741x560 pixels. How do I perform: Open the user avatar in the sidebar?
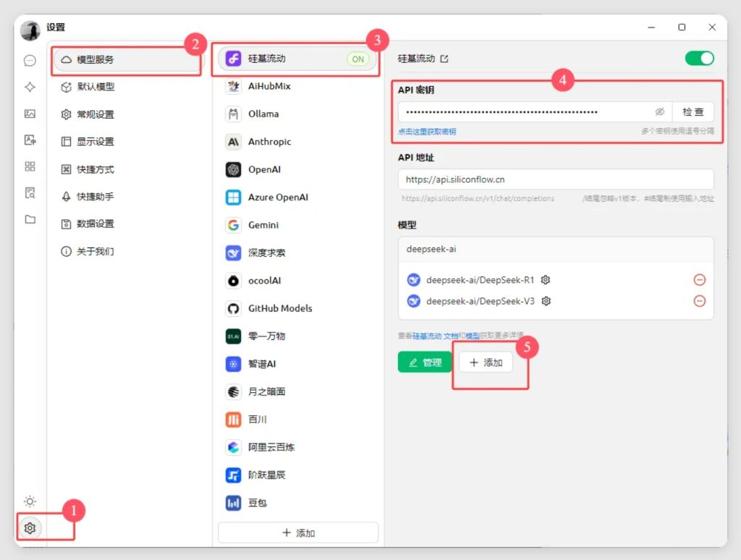tap(30, 30)
